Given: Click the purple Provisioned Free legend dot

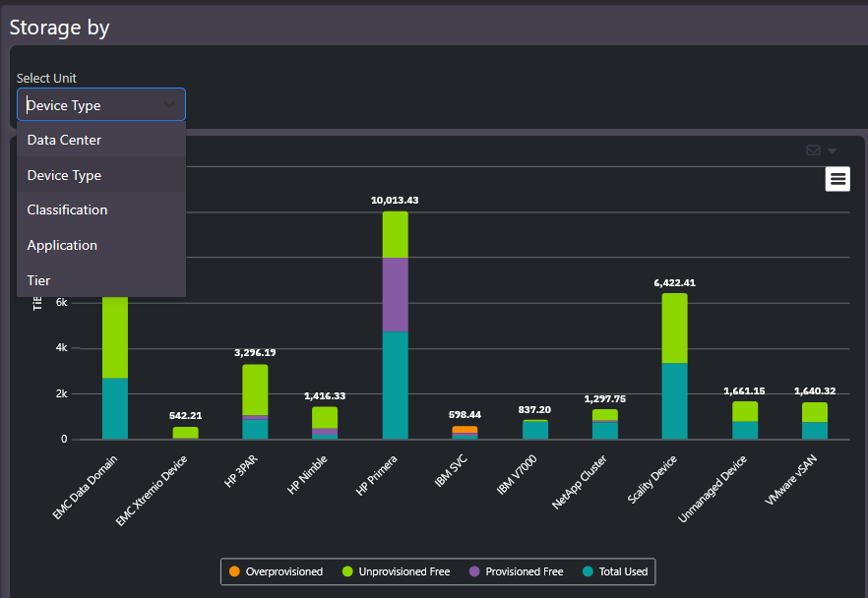Looking at the screenshot, I should coord(474,571).
